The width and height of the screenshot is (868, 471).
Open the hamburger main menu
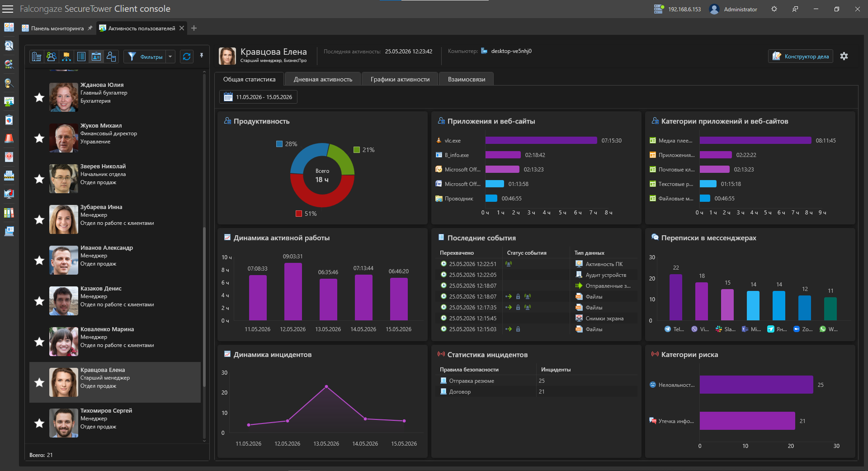8,9
